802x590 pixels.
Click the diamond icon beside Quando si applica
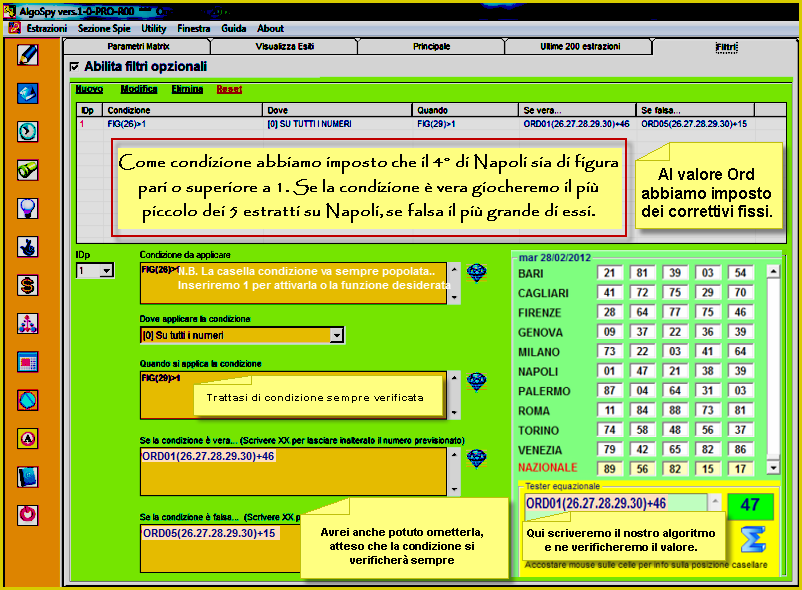[476, 381]
